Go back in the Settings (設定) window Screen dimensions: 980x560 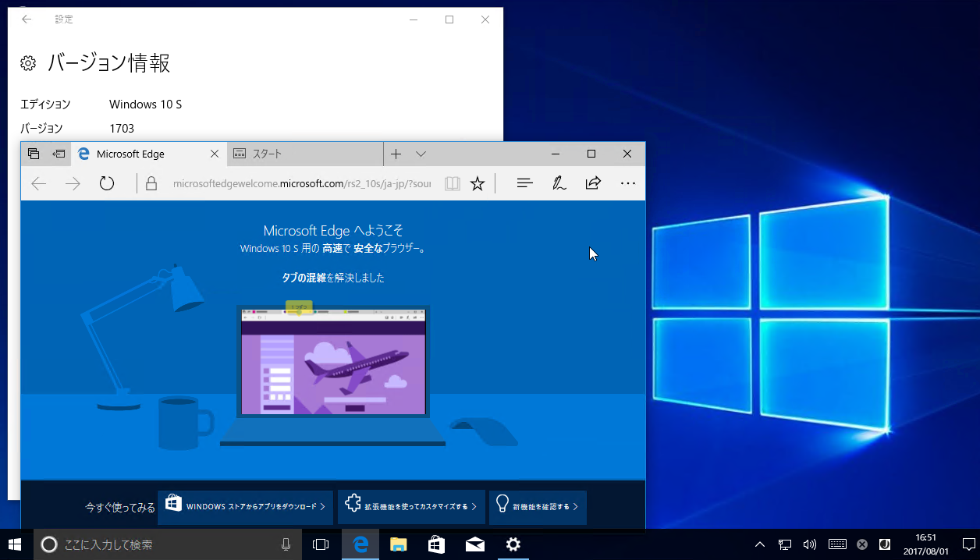point(27,19)
